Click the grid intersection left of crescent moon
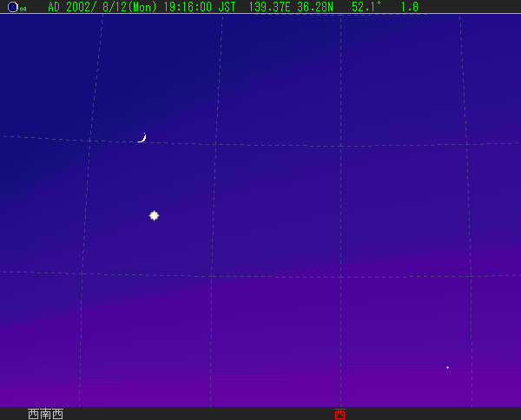This screenshot has height=420, width=521. click(x=89, y=140)
